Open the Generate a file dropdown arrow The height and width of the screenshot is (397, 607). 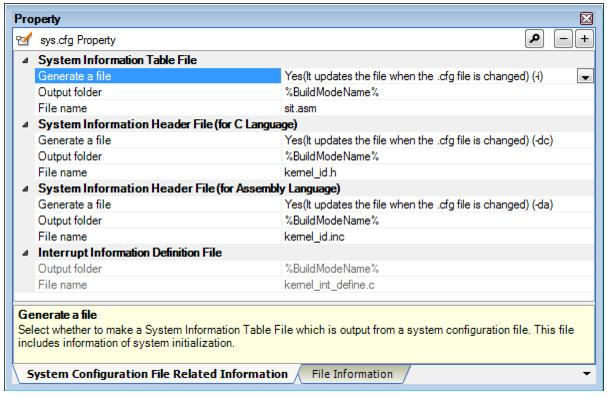point(585,76)
